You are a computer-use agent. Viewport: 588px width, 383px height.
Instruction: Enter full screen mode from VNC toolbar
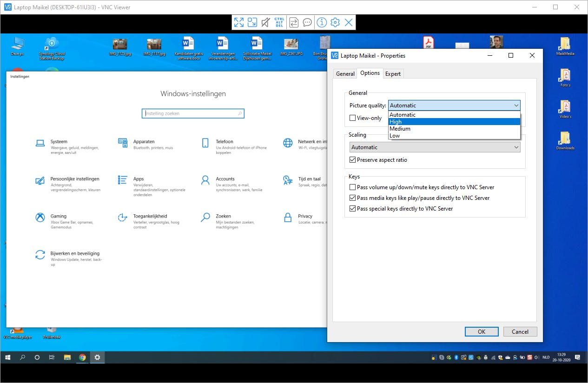pyautogui.click(x=239, y=22)
